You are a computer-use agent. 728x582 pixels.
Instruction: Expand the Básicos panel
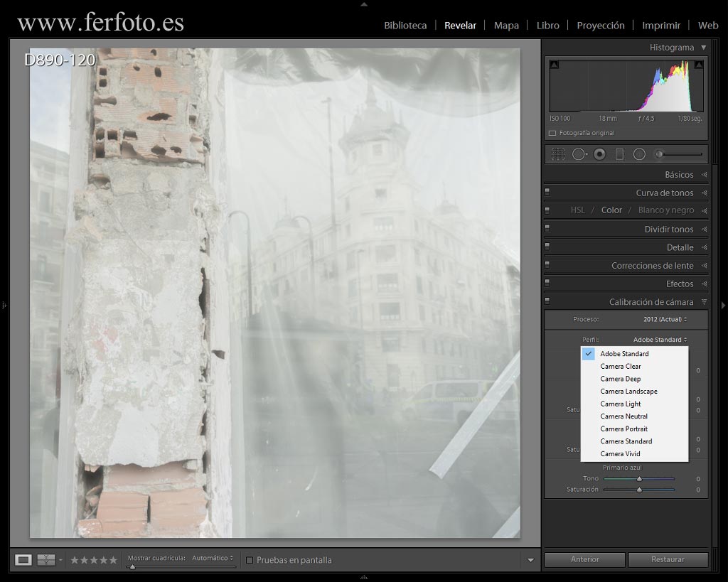[x=704, y=175]
